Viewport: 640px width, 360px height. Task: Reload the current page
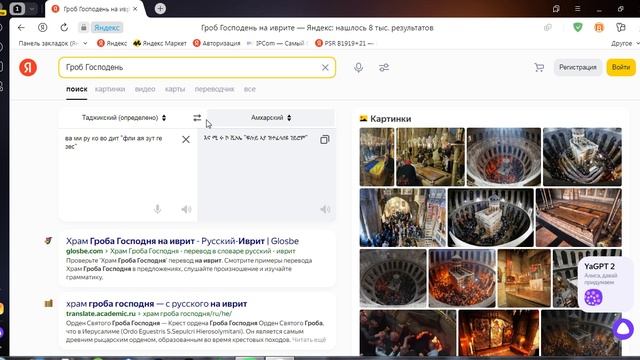click(x=64, y=28)
